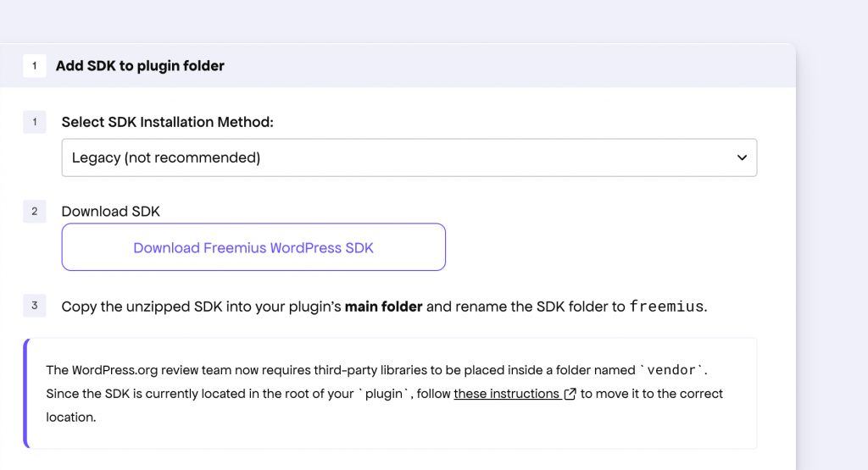Image resolution: width=868 pixels, height=470 pixels.
Task: Click the word 'location.' ending the notice
Action: click(x=71, y=417)
